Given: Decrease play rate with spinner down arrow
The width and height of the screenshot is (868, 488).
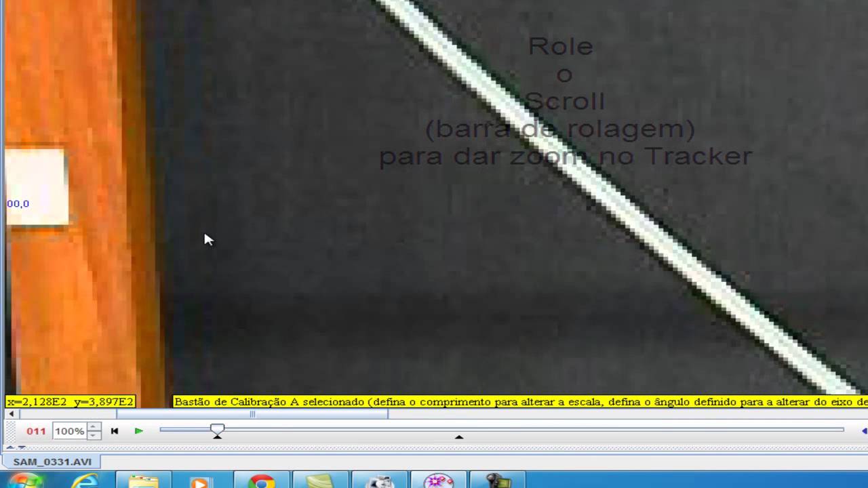Looking at the screenshot, I should (x=94, y=435).
